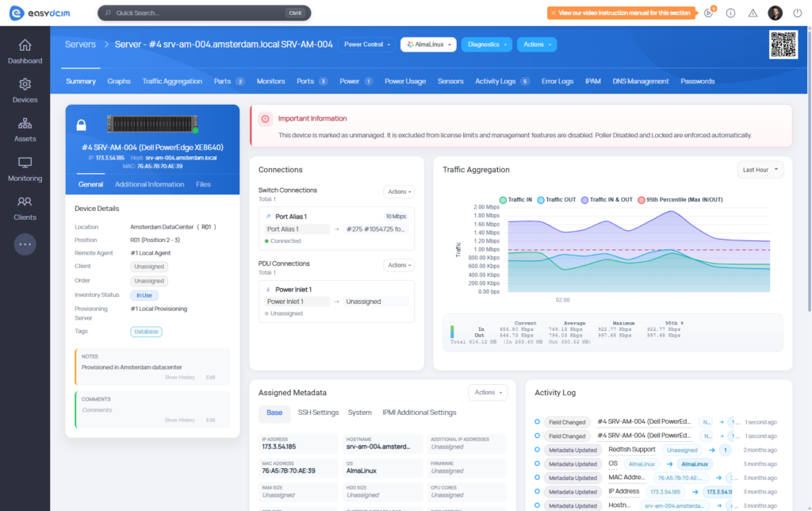Click the EasyDCIM logo
812x511 pixels.
pyautogui.click(x=40, y=13)
